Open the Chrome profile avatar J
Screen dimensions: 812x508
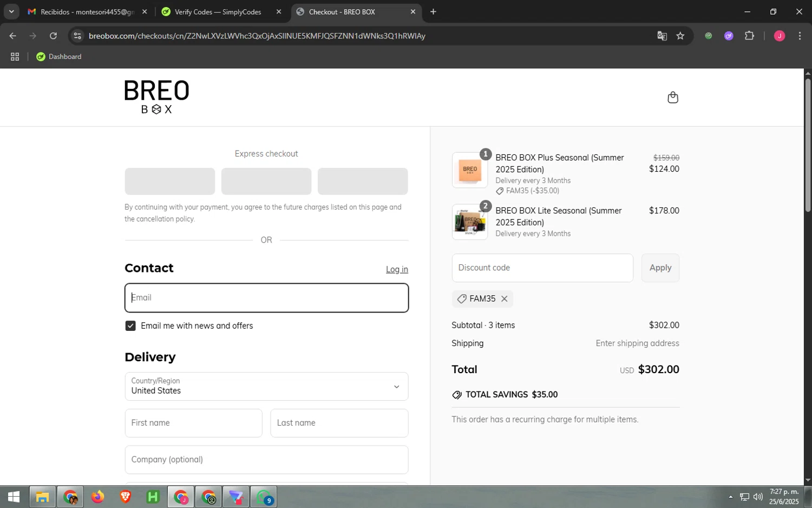point(779,36)
